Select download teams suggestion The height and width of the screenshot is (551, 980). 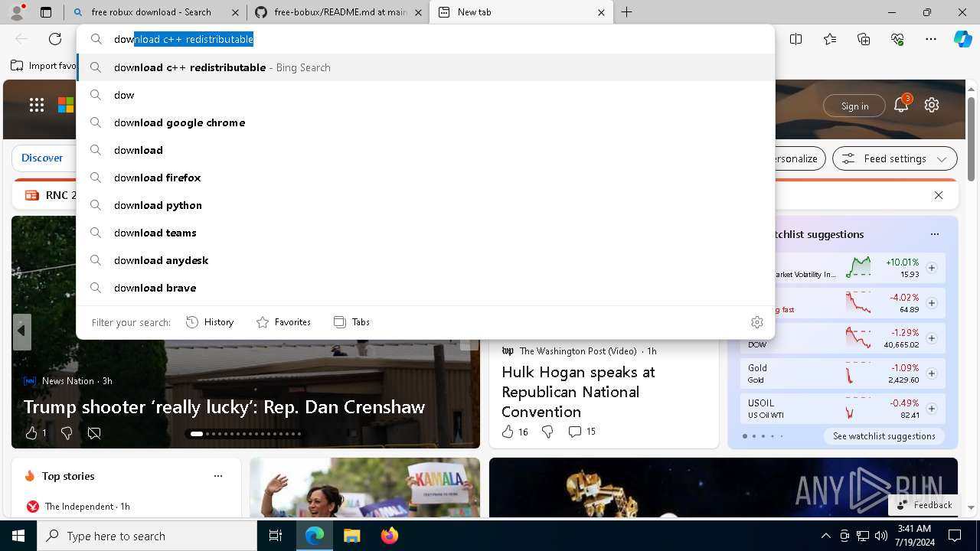click(426, 233)
